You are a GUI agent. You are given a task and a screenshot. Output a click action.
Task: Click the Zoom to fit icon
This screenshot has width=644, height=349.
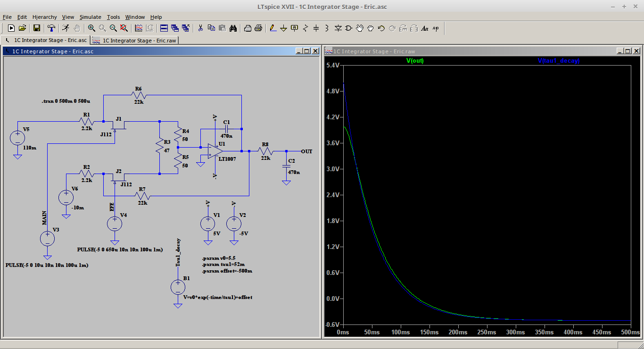pyautogui.click(x=124, y=28)
